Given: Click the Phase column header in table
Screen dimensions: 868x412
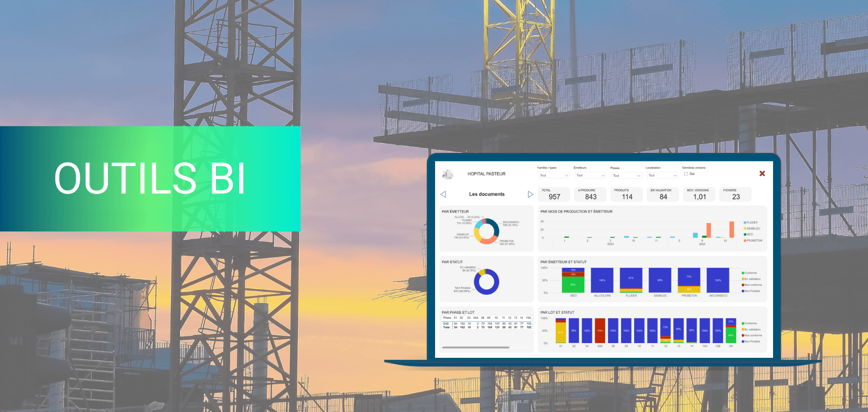Looking at the screenshot, I should (x=447, y=318).
